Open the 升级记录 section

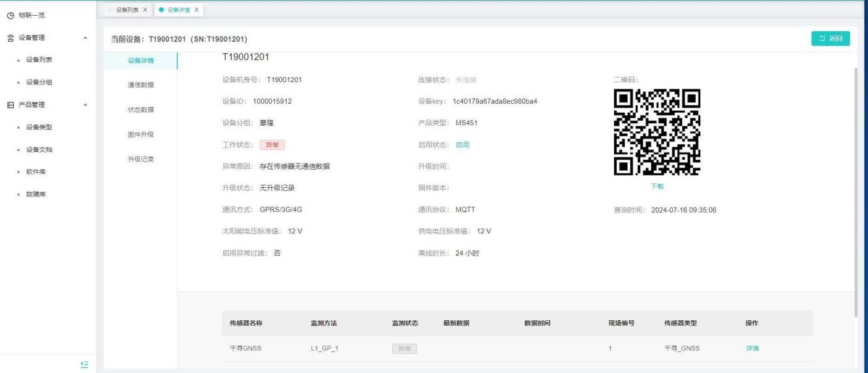tap(141, 159)
